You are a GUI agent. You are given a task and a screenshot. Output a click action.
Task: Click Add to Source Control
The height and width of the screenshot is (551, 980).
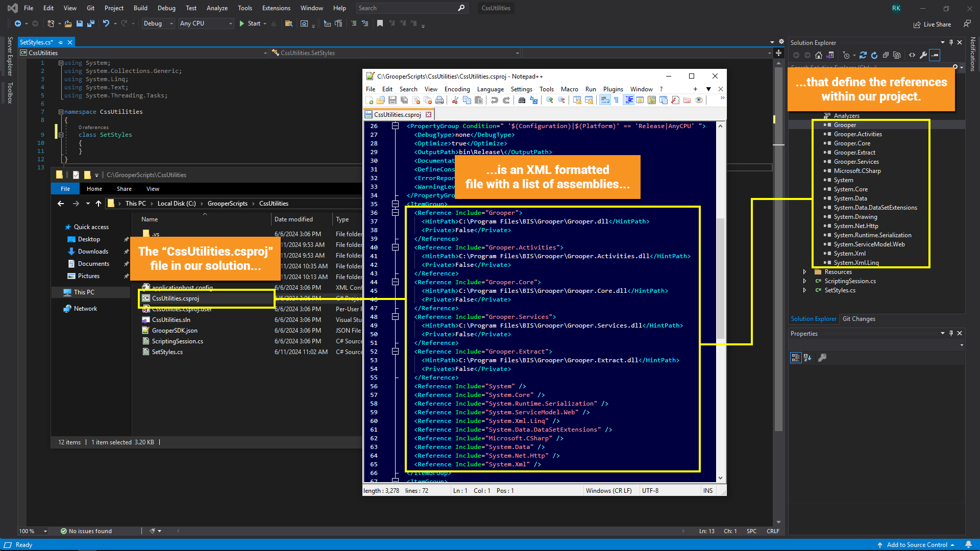click(916, 545)
